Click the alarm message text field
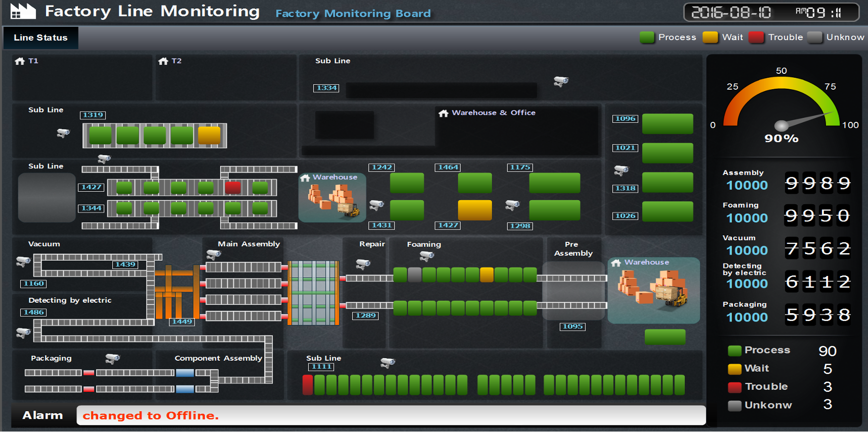The image size is (868, 432). pos(391,415)
